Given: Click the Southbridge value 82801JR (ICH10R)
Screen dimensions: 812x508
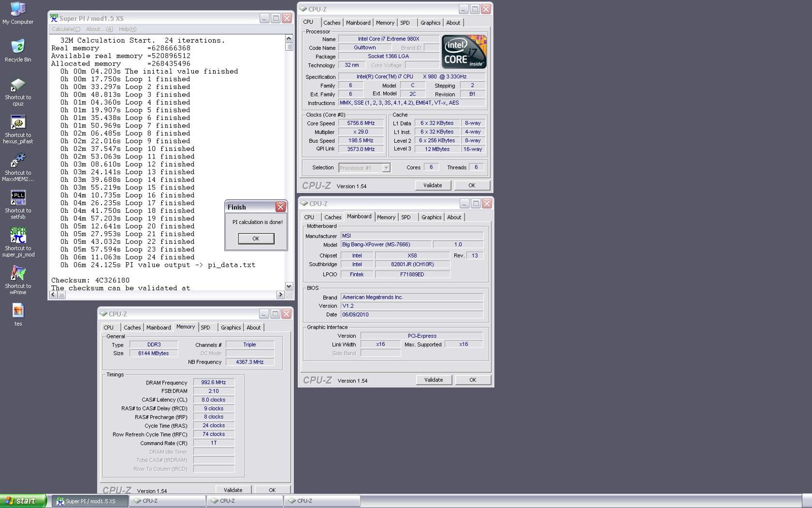Looking at the screenshot, I should [412, 265].
